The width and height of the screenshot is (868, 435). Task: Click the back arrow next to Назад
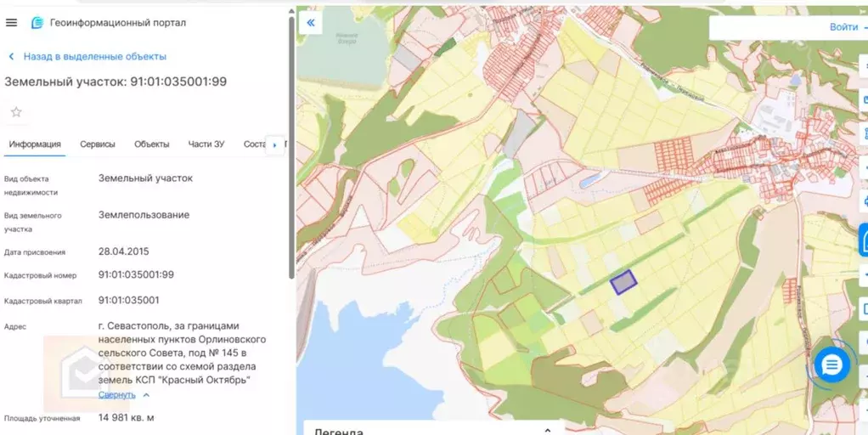pos(11,57)
